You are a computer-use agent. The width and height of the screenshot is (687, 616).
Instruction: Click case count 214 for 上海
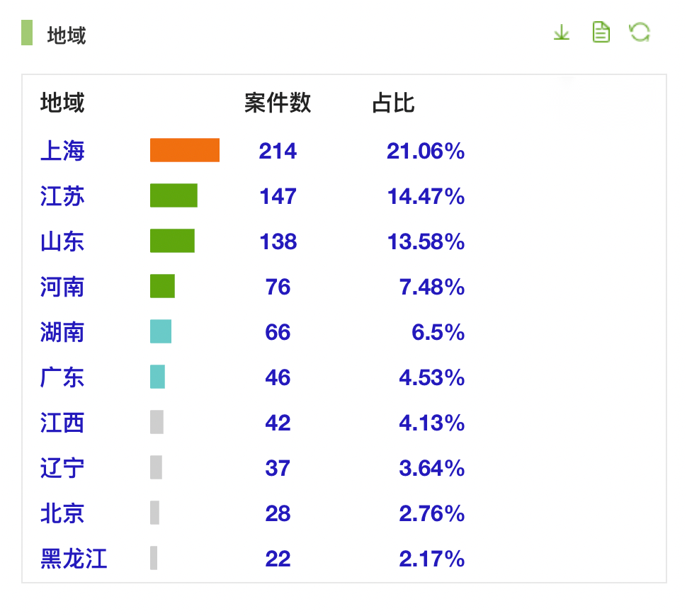coord(278,151)
